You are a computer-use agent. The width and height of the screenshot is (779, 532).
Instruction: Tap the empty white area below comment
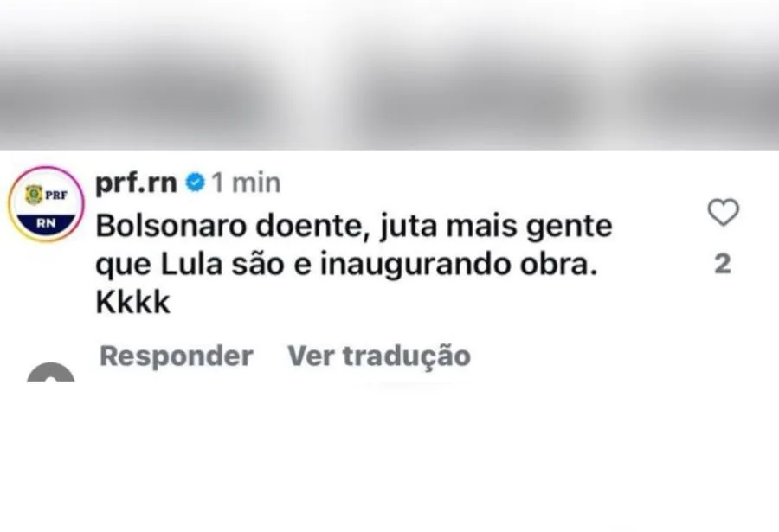389,457
